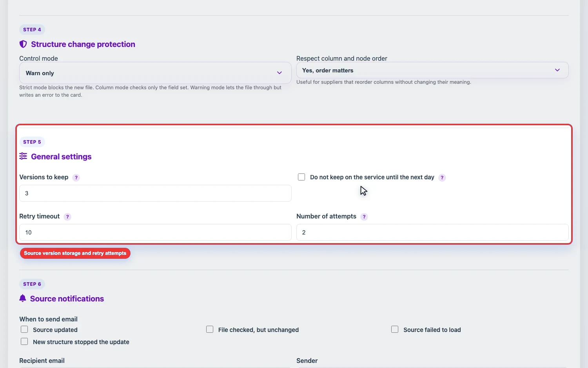Click the 'Respect column and node order' label
The image size is (588, 368).
click(342, 58)
